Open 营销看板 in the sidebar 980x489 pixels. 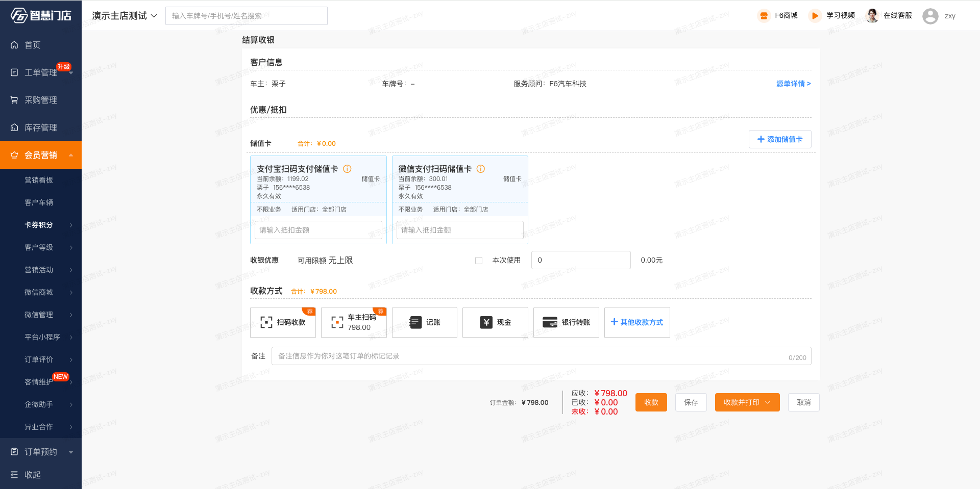(39, 180)
